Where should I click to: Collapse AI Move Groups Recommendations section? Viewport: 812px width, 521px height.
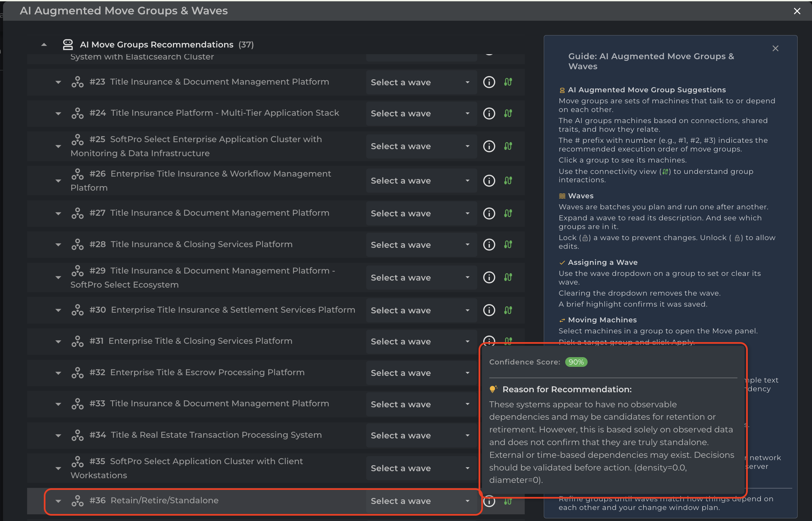tap(44, 45)
